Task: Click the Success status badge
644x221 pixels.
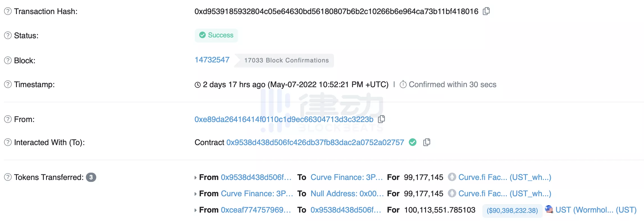Action: (x=216, y=35)
